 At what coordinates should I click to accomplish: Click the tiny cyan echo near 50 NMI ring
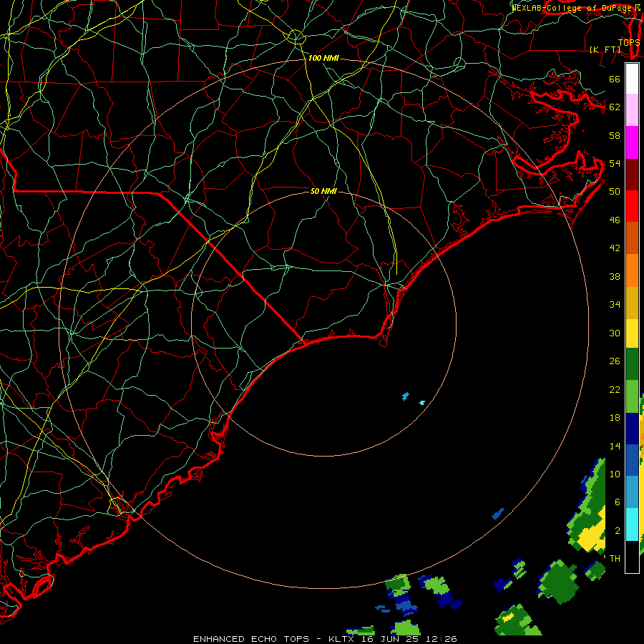point(421,403)
